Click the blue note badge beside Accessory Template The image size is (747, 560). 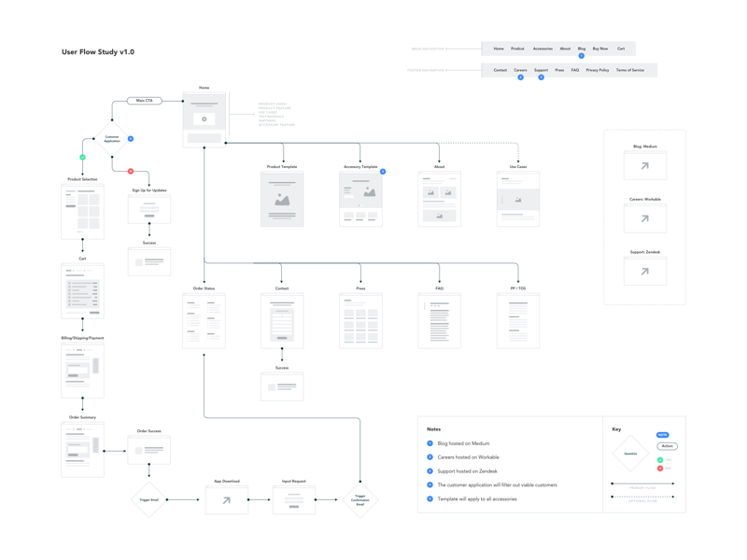click(383, 172)
